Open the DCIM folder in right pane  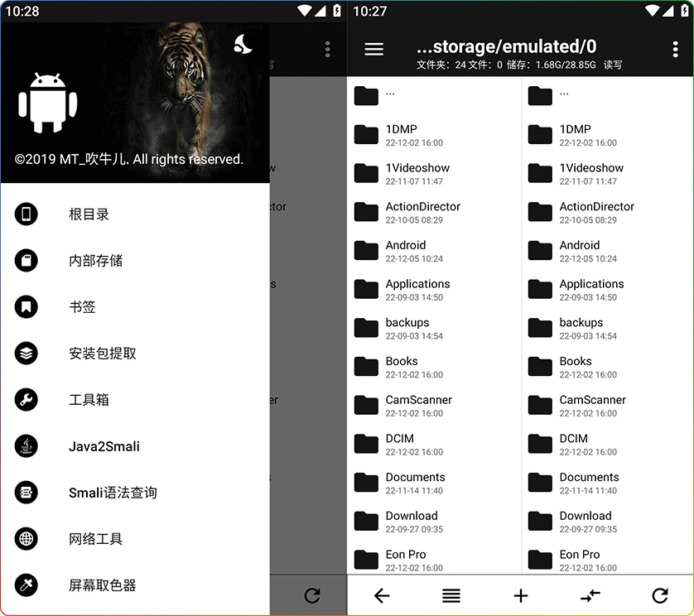(573, 444)
